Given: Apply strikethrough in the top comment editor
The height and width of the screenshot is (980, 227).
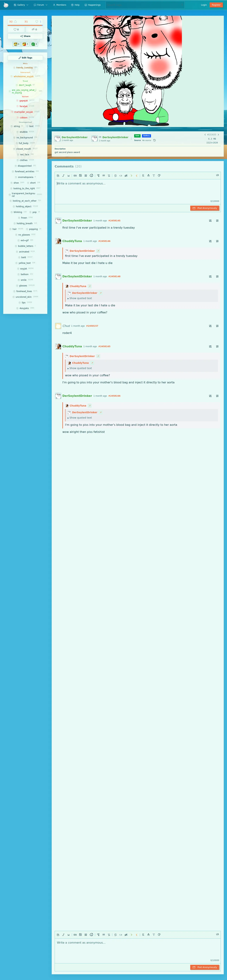Looking at the screenshot, I should coord(115,175).
